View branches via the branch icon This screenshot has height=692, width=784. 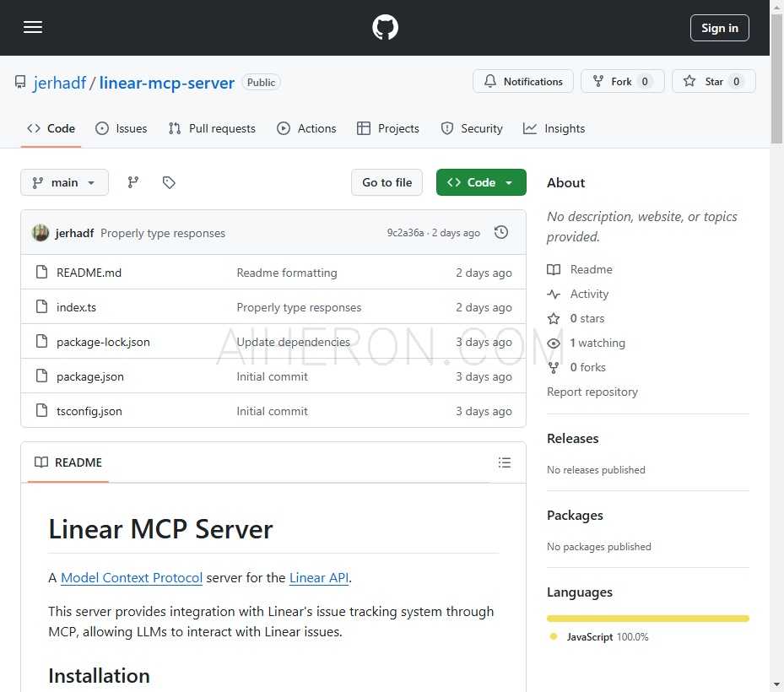[x=133, y=182]
